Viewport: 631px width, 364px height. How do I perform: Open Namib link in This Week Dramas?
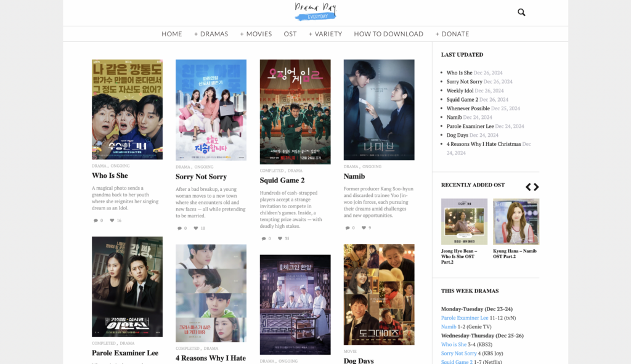click(x=449, y=326)
